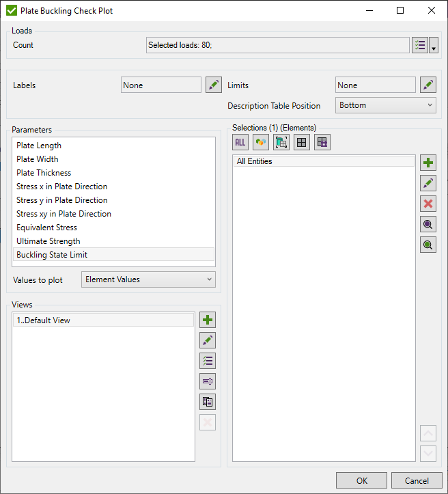
Task: Open Description Table Position dropdown
Action: coord(386,105)
